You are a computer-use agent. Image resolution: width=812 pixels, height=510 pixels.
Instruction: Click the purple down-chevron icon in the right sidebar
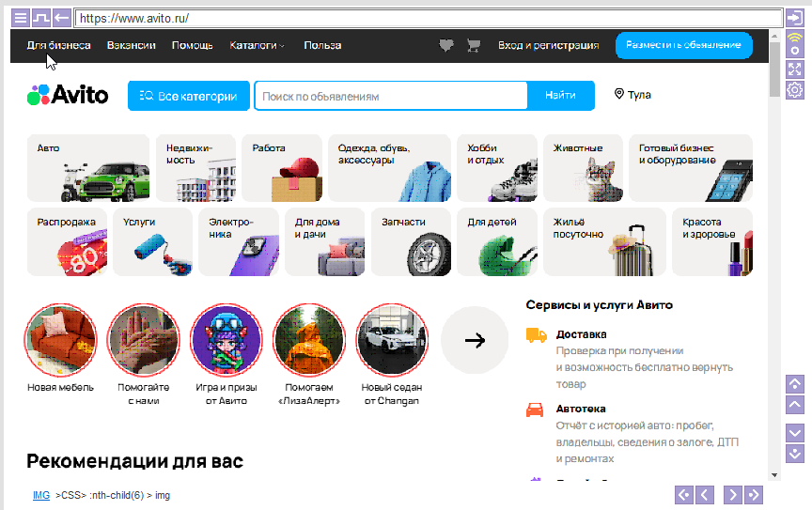pyautogui.click(x=795, y=432)
